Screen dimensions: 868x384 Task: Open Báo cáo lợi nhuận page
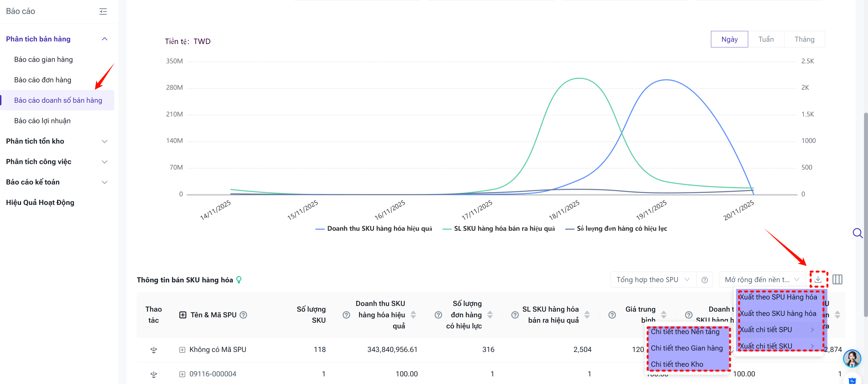pos(42,121)
